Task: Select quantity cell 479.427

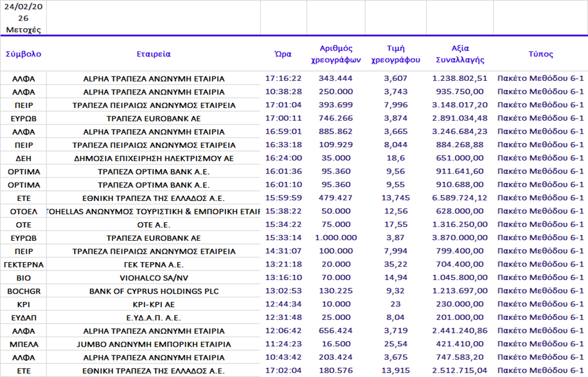Action: click(x=336, y=198)
